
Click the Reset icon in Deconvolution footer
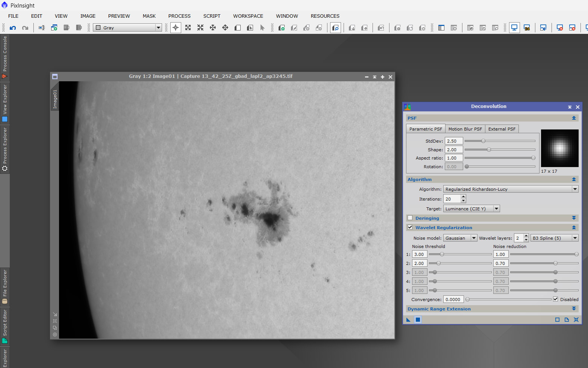pos(576,320)
